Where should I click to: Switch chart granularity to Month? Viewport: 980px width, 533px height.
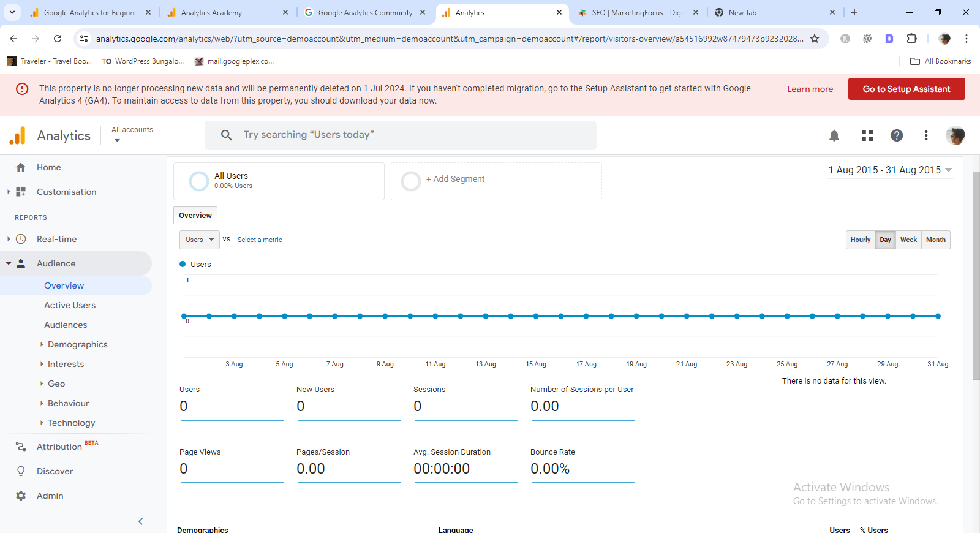936,240
